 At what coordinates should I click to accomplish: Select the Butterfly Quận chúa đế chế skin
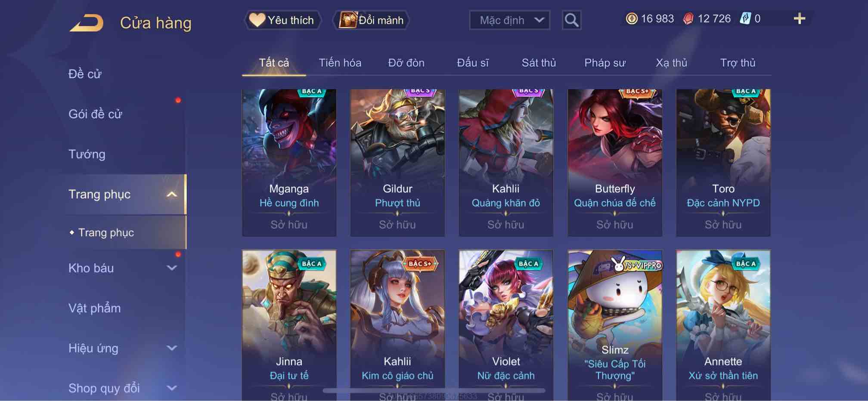click(x=614, y=163)
